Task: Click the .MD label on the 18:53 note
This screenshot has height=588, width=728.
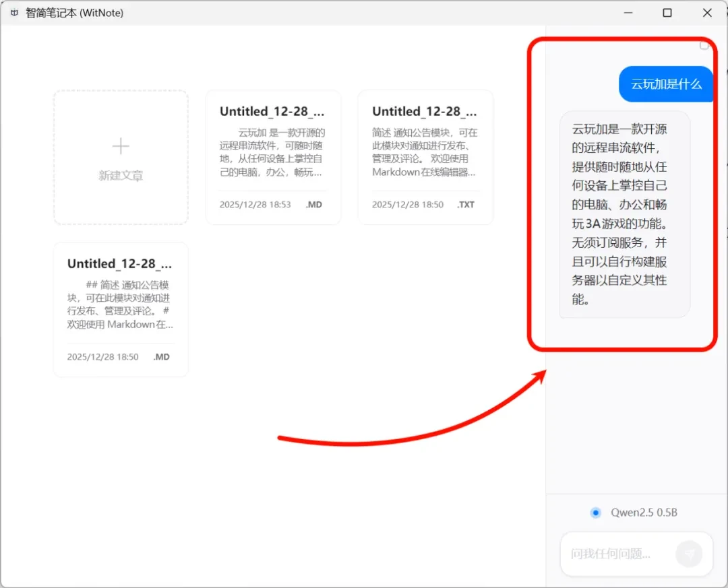Action: [x=314, y=205]
